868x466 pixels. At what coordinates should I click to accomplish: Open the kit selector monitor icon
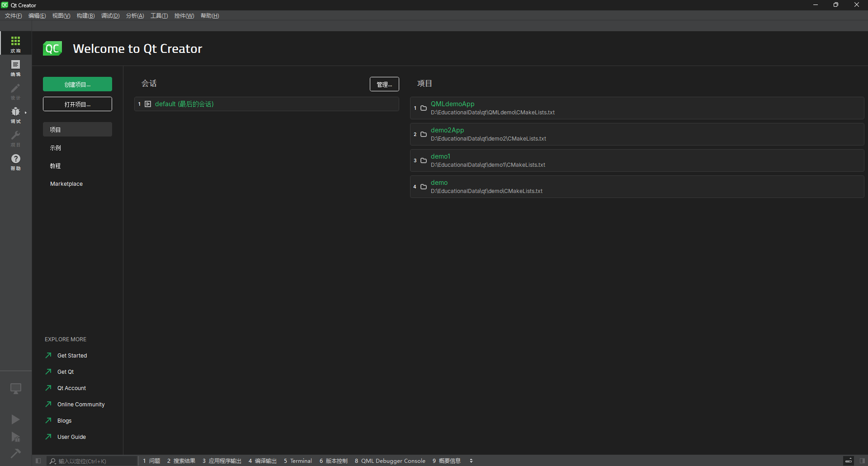16,389
